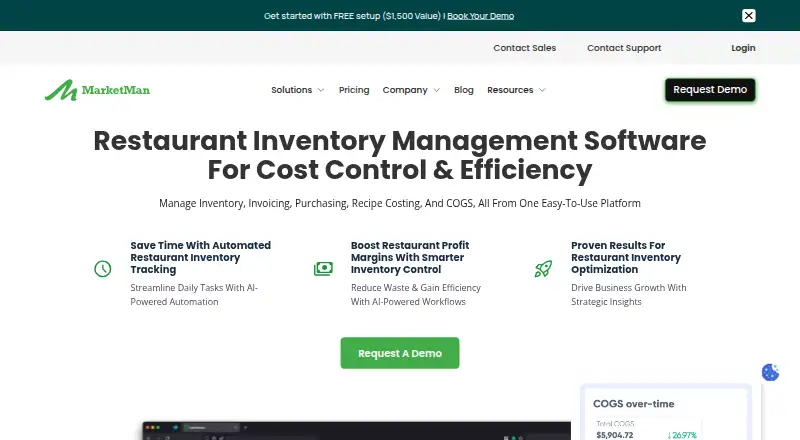This screenshot has width=800, height=440.
Task: Click the COGS over-time card title
Action: pyautogui.click(x=634, y=404)
